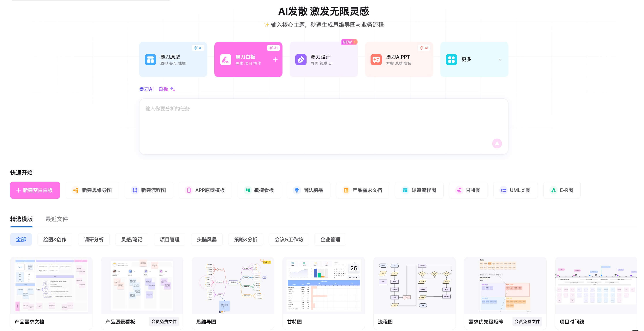Open the 项目时间线 template thumbnail
Screen dimensions: 644x331
(596, 286)
